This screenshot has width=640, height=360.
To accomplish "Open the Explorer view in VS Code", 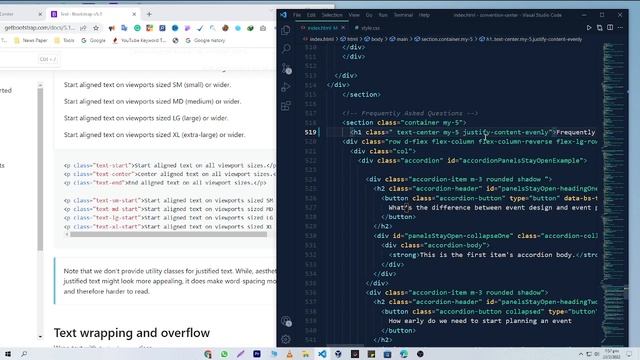I will click(x=286, y=30).
